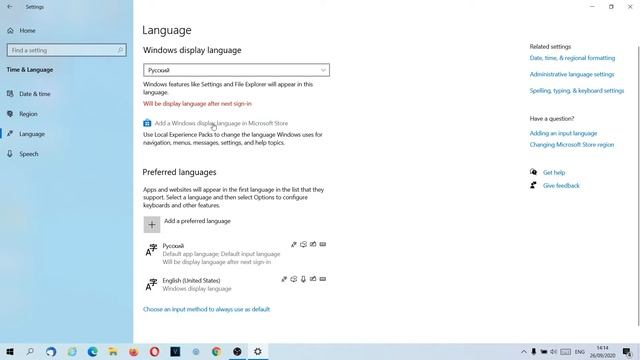
Task: Open File Explorer from the taskbar
Action: [x=113, y=352]
